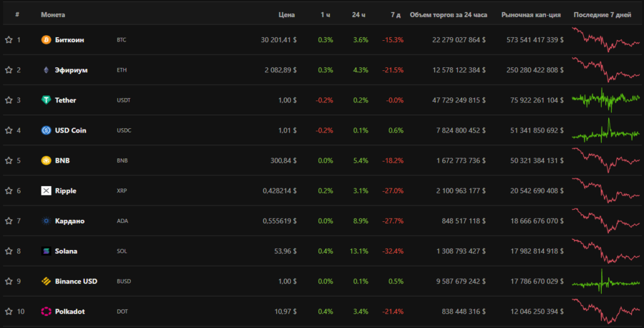Click the price 2 082,89 $
This screenshot has width=644, height=328.
pos(281,70)
